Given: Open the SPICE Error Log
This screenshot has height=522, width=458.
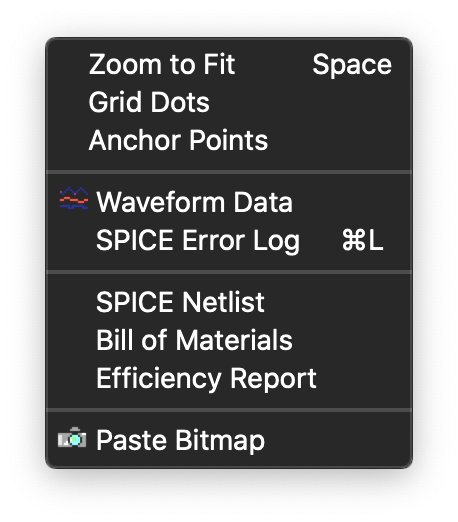Looking at the screenshot, I should 229,240.
